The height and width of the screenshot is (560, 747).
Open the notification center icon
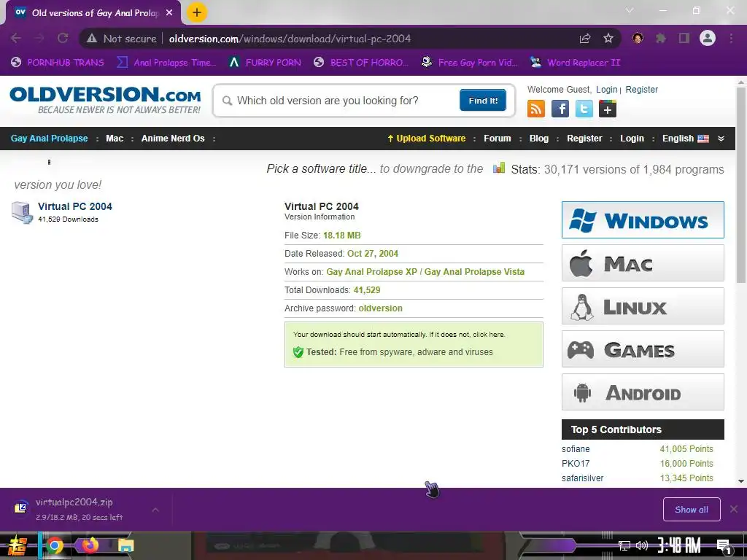724,546
